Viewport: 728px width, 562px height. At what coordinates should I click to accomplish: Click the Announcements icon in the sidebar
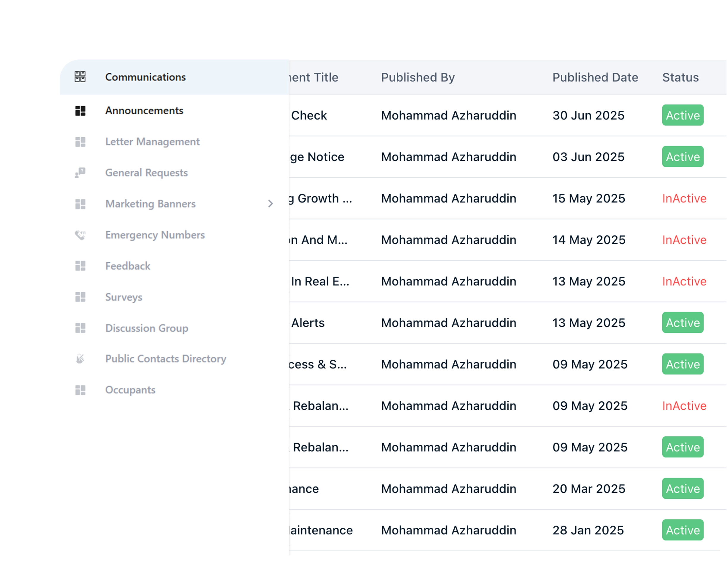coord(80,110)
